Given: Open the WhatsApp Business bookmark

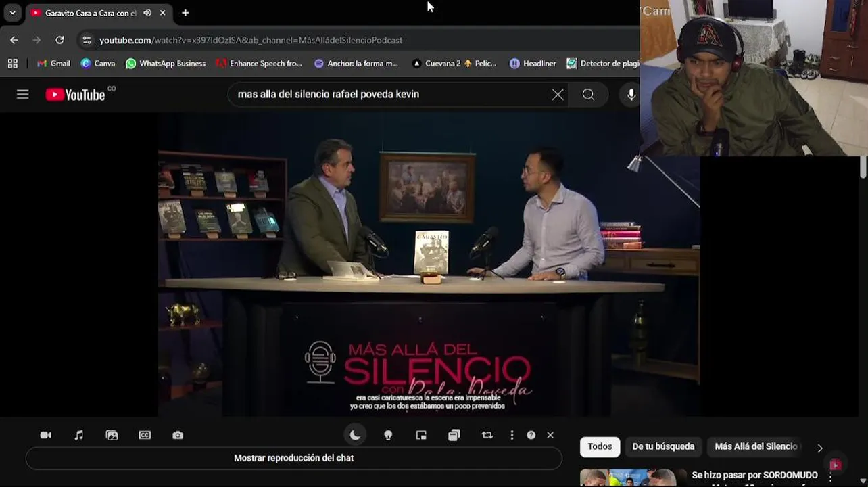Looking at the screenshot, I should click(x=166, y=64).
